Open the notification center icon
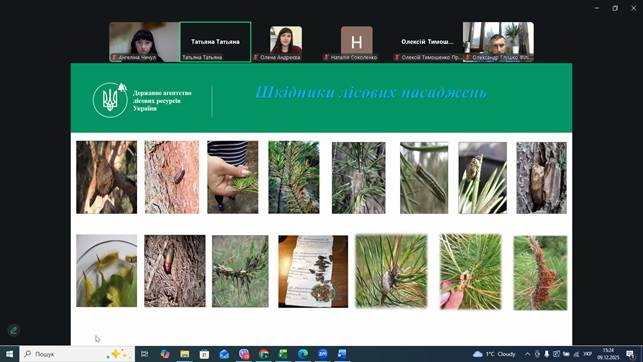Image resolution: width=643 pixels, height=362 pixels. tap(630, 354)
